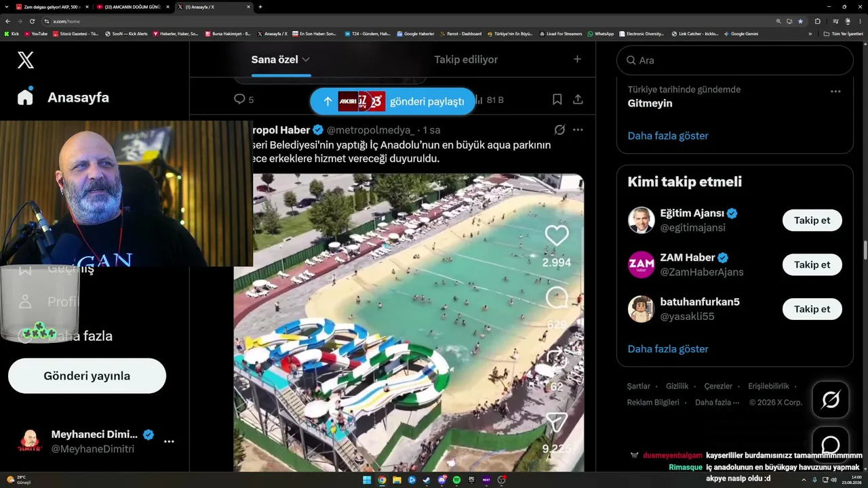Follow ZAM Haber with Takip et
This screenshot has height=488, width=868.
coord(812,264)
